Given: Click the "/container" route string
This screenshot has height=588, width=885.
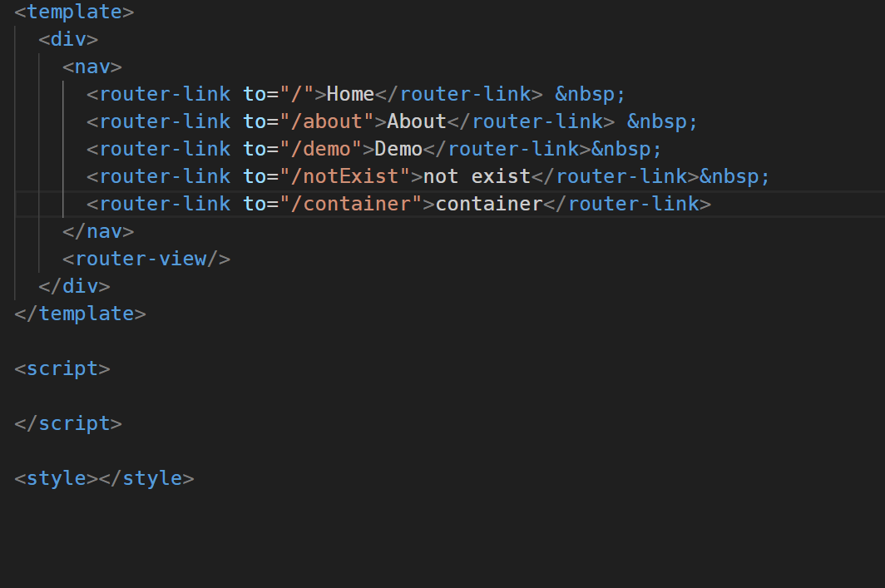Looking at the screenshot, I should coord(350,205).
